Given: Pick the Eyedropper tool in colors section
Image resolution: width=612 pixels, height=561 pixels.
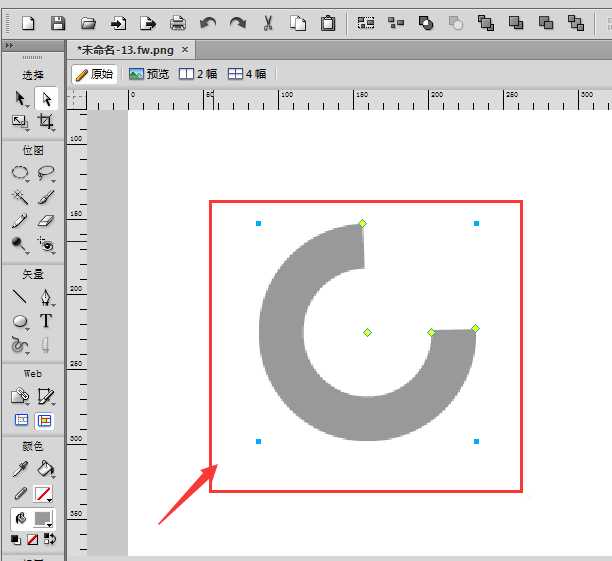Looking at the screenshot, I should [20, 469].
